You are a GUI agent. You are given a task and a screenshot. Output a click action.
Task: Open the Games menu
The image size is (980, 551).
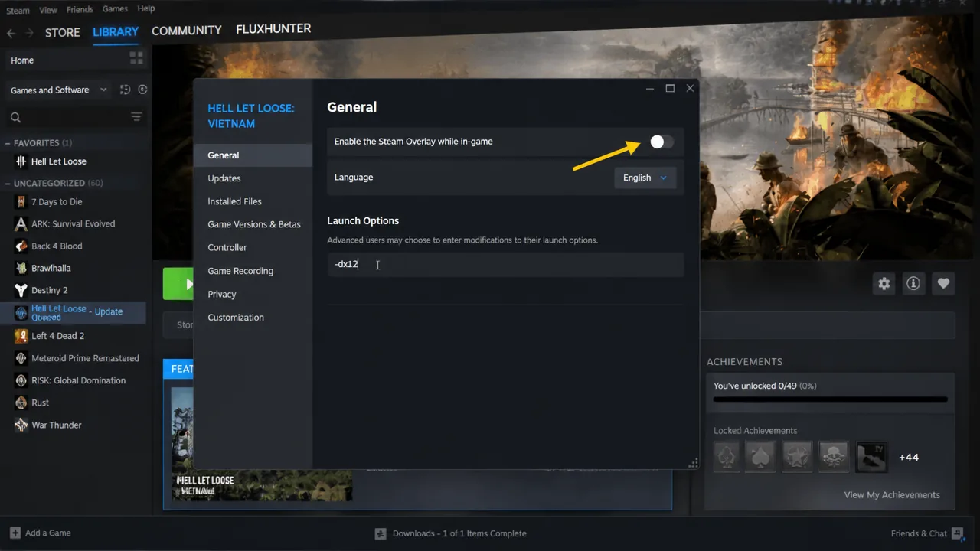point(115,9)
